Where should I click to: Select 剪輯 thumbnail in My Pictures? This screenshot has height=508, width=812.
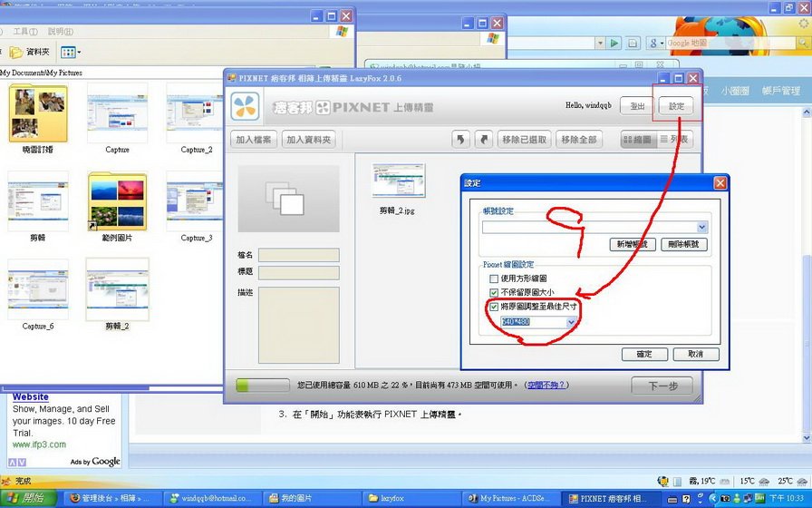(x=38, y=201)
